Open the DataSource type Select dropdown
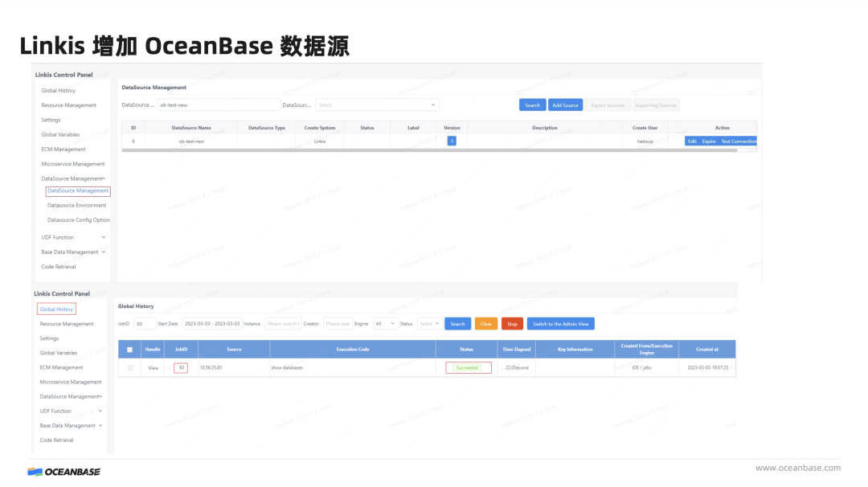This screenshot has width=868, height=487. tap(377, 104)
